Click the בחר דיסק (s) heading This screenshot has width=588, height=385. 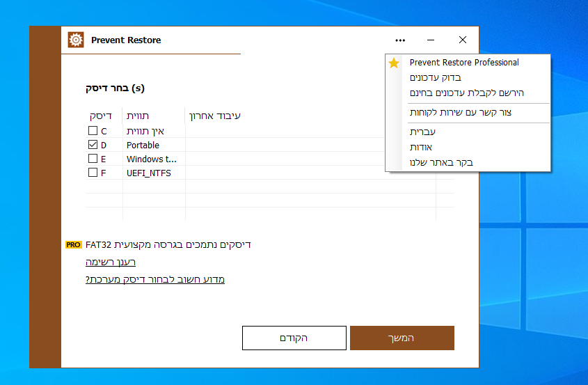click(x=115, y=88)
